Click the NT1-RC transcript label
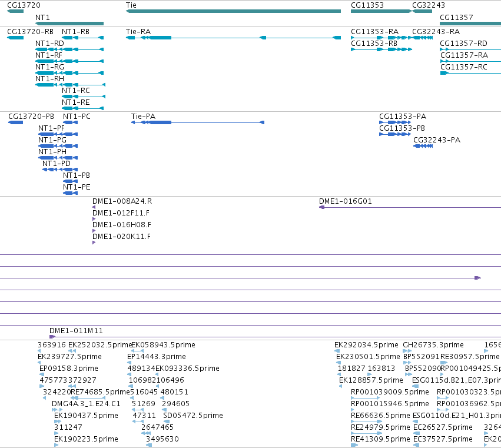The height and width of the screenshot is (448, 501). (76, 91)
